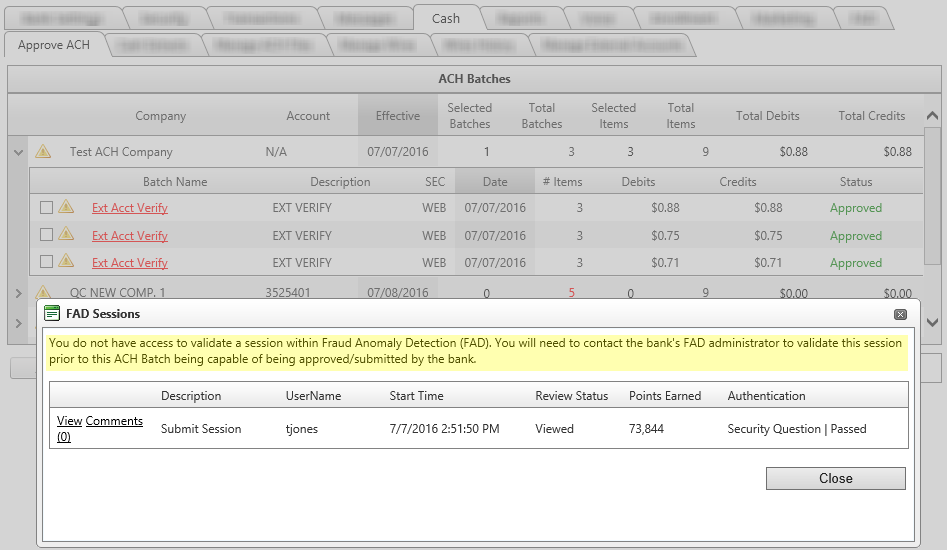This screenshot has height=550, width=947.
Task: Close the FAD Sessions dialog with the X icon
Action: (900, 314)
